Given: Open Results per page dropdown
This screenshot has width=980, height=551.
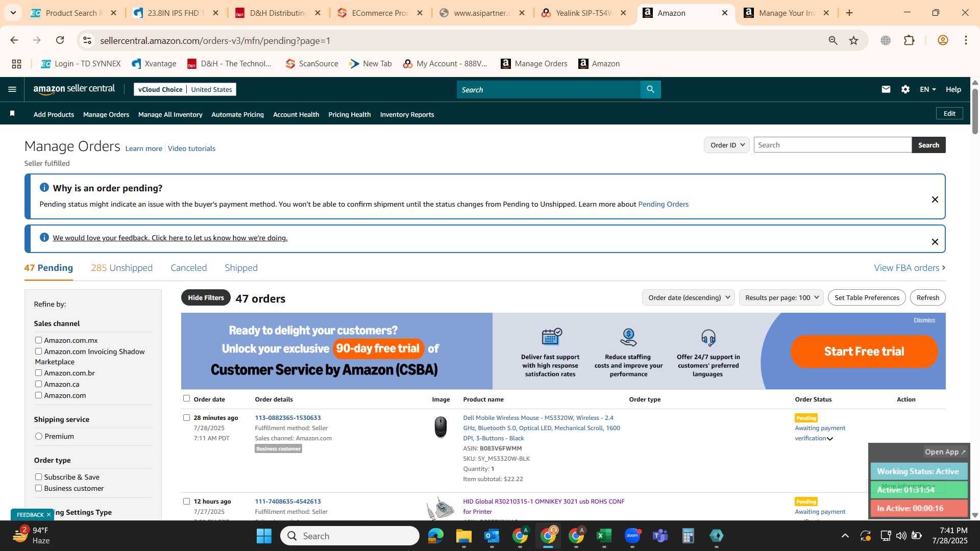Looking at the screenshot, I should 781,297.
